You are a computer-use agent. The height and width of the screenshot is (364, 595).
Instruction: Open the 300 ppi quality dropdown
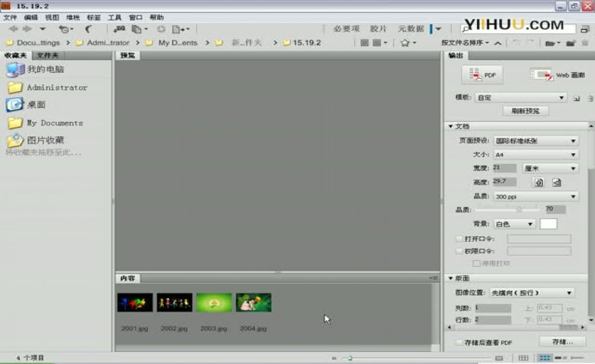coord(536,196)
